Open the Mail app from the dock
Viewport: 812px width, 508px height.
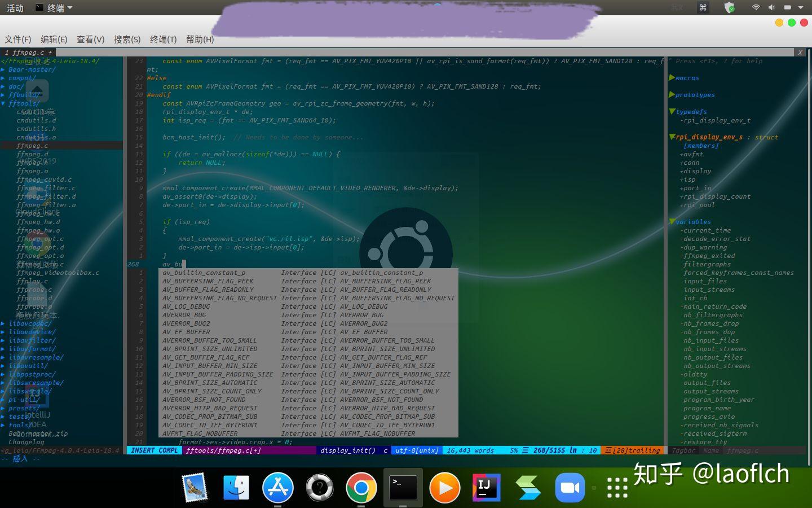[x=195, y=487]
